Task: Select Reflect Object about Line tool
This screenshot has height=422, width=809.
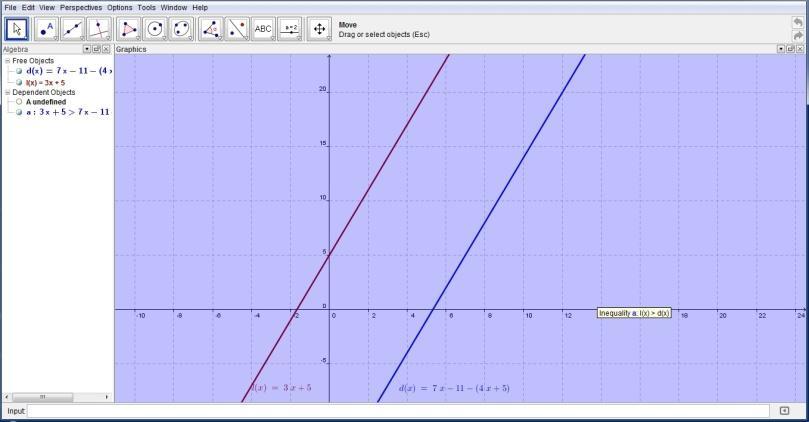Action: [x=237, y=29]
